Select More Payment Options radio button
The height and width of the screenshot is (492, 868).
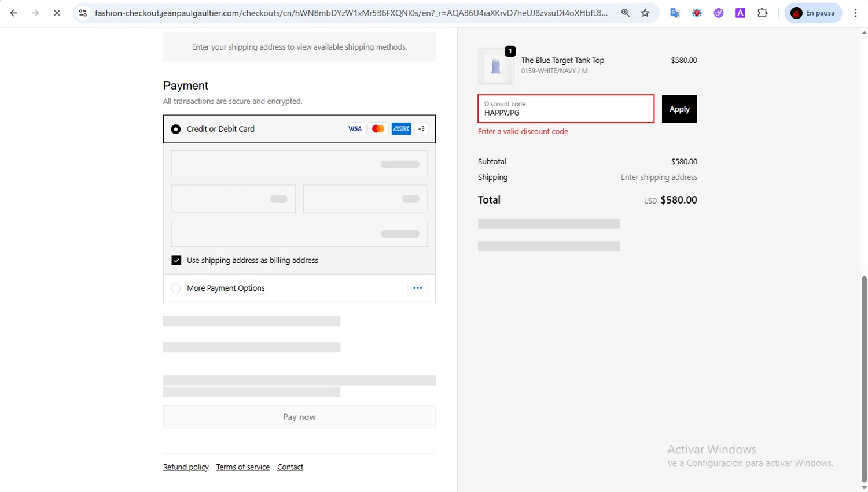tap(176, 288)
